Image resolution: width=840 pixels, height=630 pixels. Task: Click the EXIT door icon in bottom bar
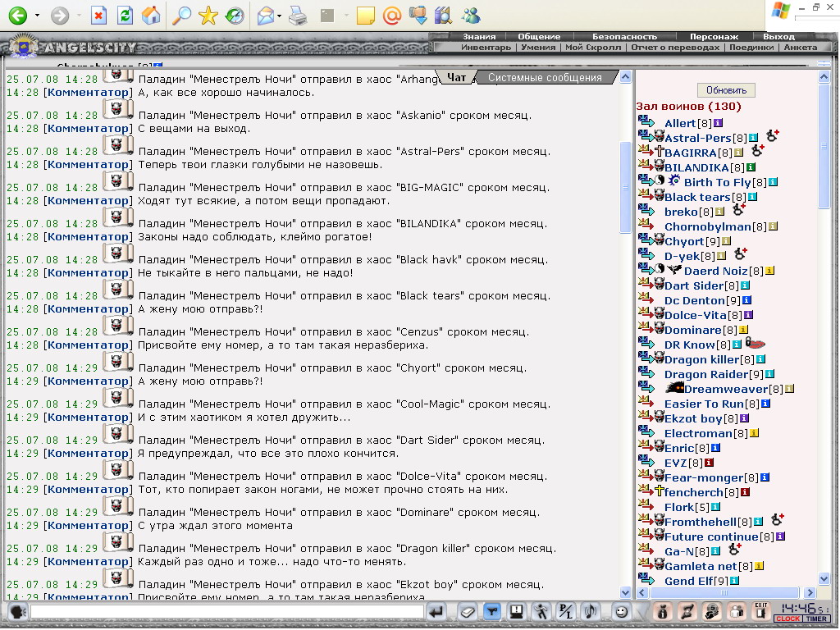760,611
